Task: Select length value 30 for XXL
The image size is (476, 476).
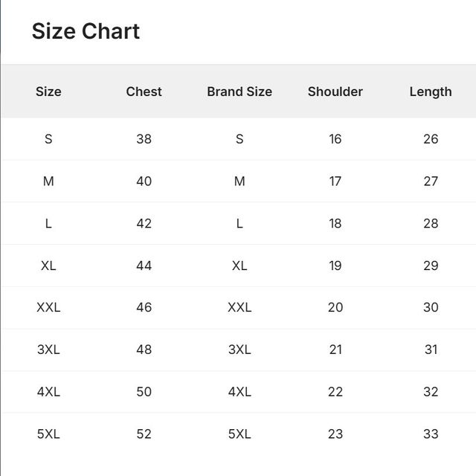Action: [x=431, y=307]
